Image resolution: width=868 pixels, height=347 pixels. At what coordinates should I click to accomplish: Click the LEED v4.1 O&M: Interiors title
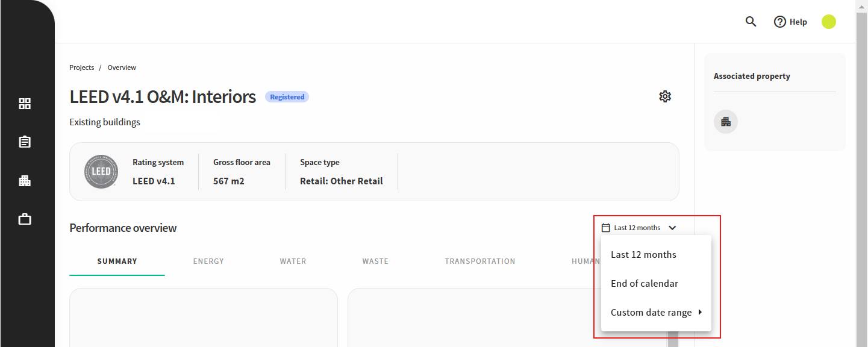[x=163, y=96]
